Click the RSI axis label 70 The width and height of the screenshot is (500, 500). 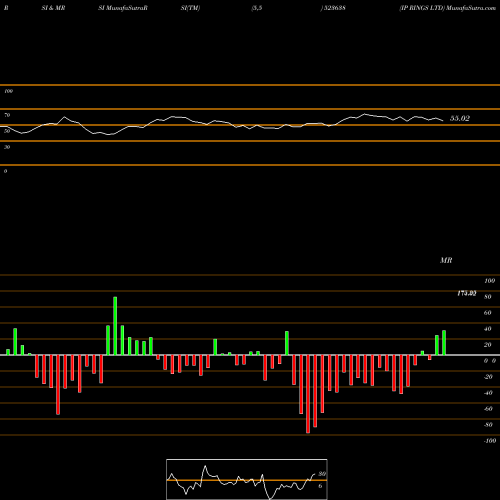tap(7, 115)
